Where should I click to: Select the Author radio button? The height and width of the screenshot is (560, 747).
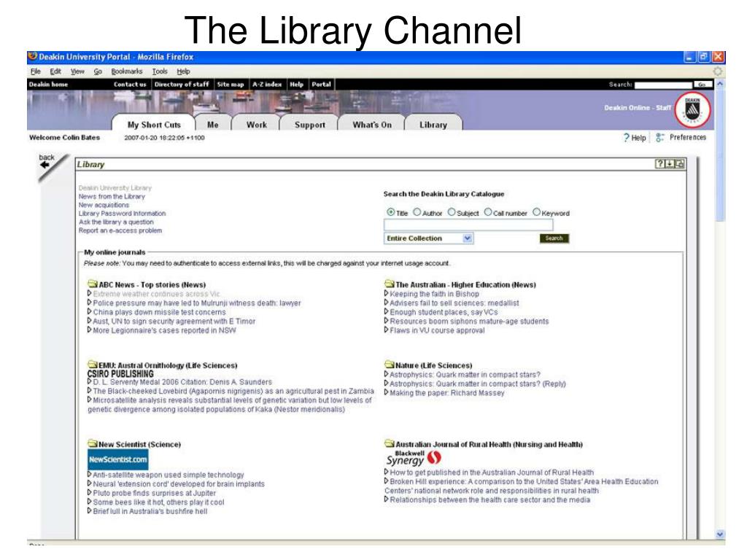click(417, 212)
